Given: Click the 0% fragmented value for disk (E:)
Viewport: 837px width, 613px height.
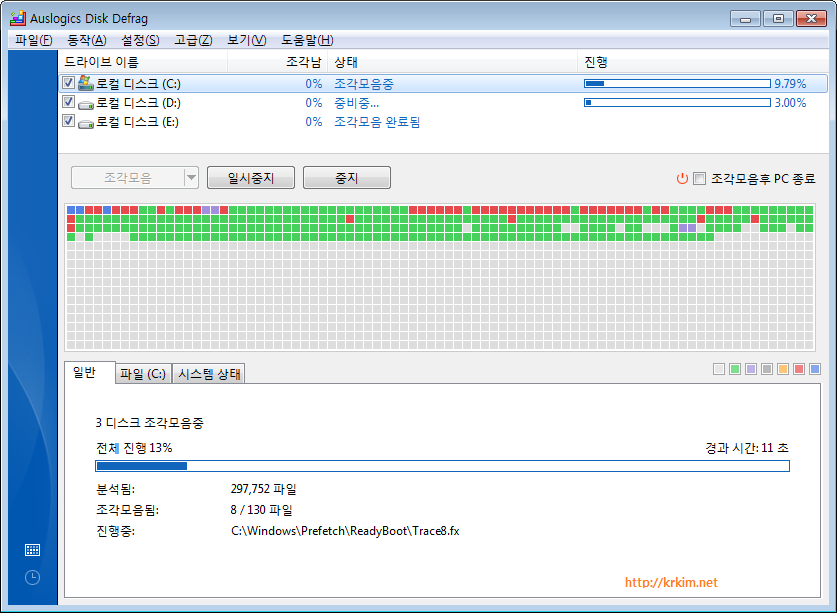Looking at the screenshot, I should (x=314, y=122).
